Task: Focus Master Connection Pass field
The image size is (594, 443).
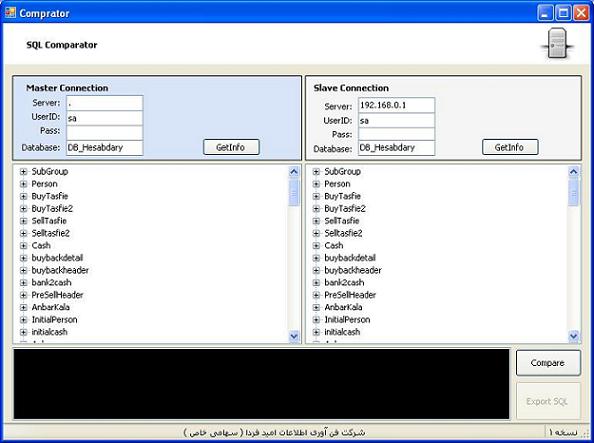Action: [x=105, y=133]
